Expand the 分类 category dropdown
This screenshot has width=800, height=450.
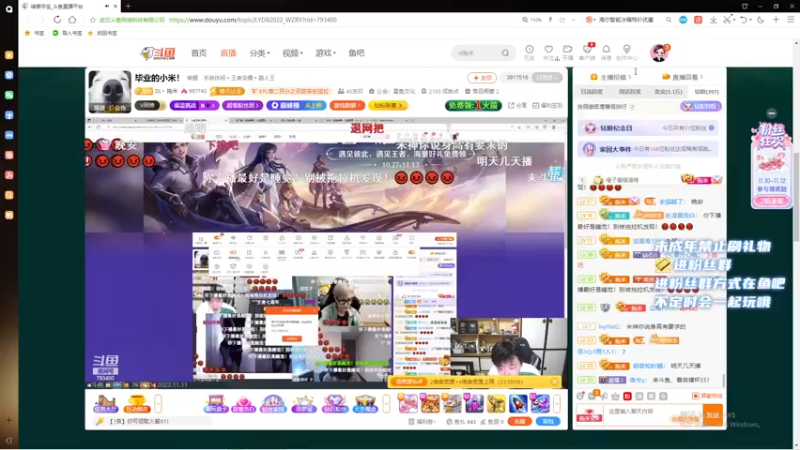(x=260, y=53)
